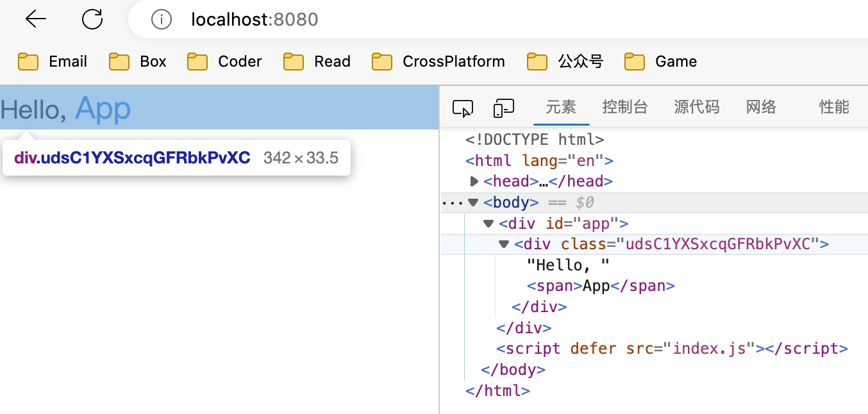Switch to the 源代码 tab
The height and width of the screenshot is (414, 868).
pos(697,107)
